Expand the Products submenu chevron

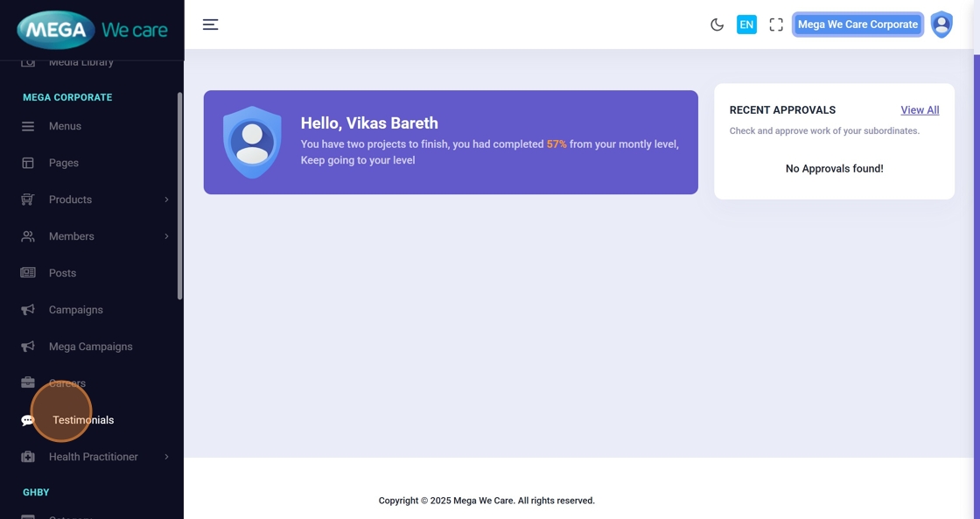(x=166, y=200)
